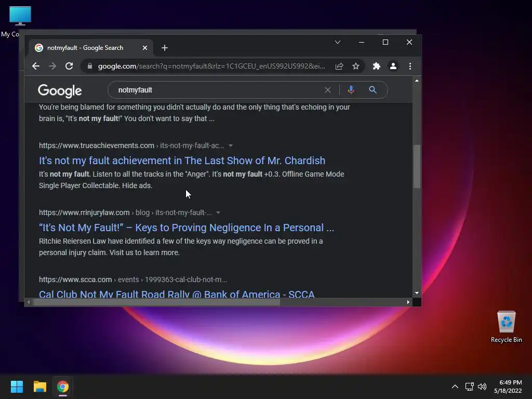Select the notmyfault - Google Search tab
Screen dimensions: 532x399
(x=90, y=48)
